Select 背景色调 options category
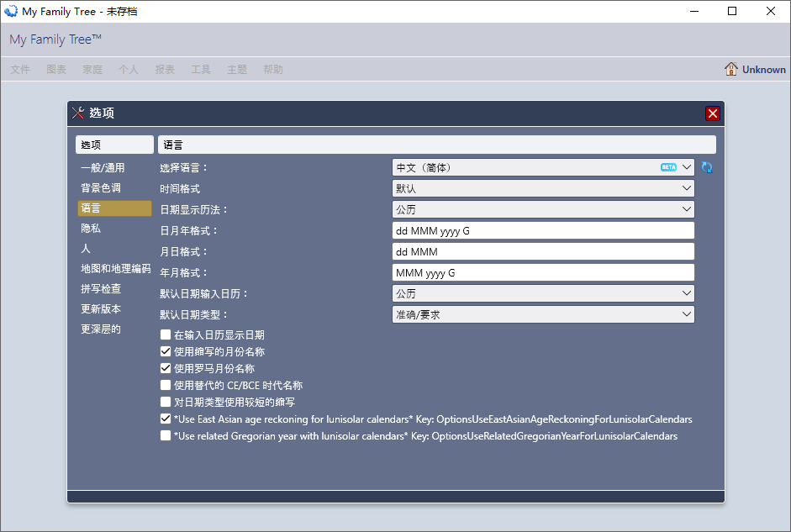The width and height of the screenshot is (791, 532). tap(114, 188)
